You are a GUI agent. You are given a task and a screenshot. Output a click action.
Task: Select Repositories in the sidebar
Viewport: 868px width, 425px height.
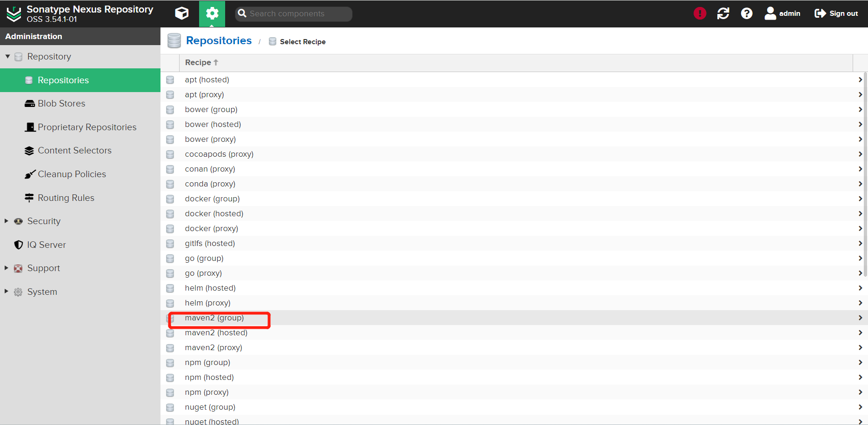click(x=80, y=80)
